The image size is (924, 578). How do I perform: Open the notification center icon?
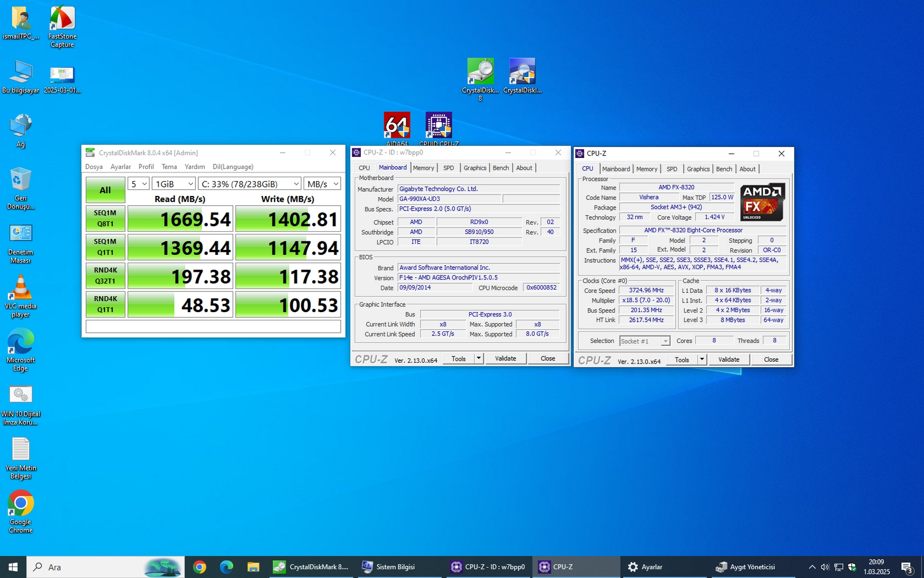pyautogui.click(x=907, y=567)
